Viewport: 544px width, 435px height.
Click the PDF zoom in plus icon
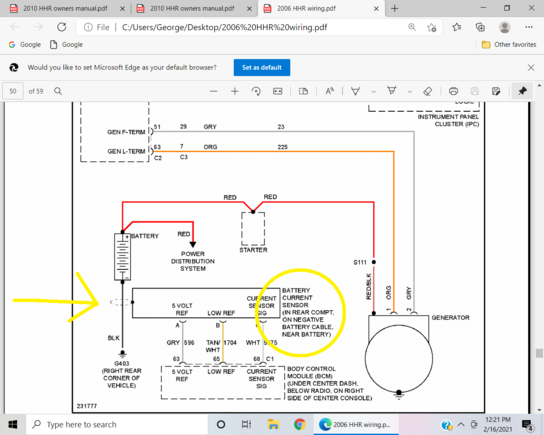point(235,91)
